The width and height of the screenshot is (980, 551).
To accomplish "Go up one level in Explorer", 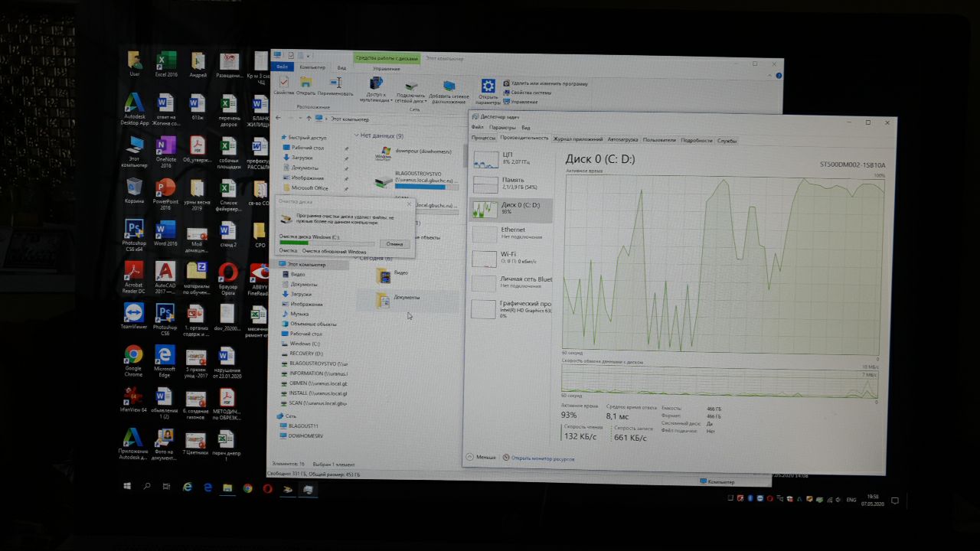I will [x=309, y=119].
